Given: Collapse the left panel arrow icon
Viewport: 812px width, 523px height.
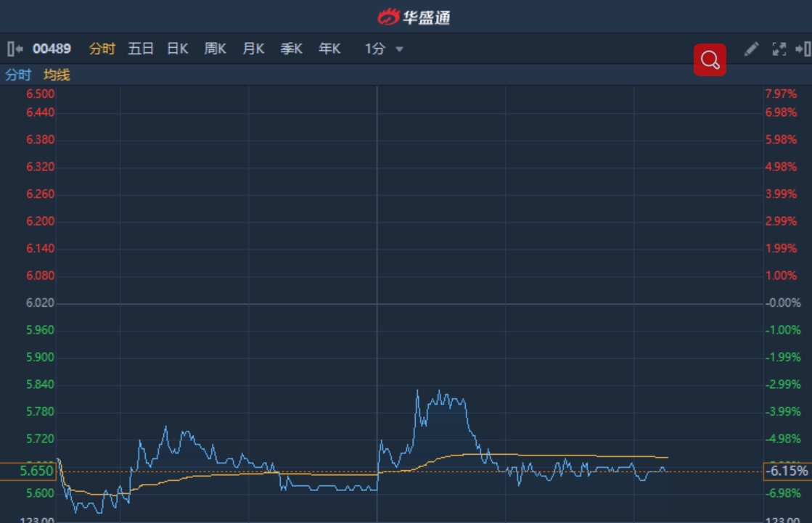Looking at the screenshot, I should tap(15, 49).
